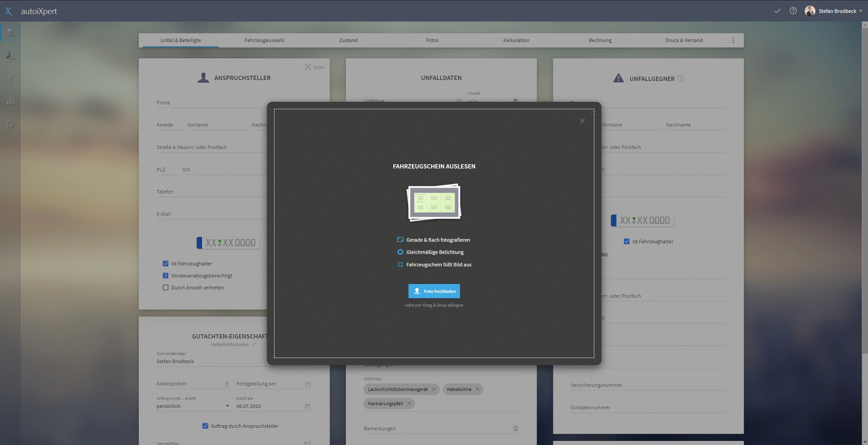Open the three-dot more menu of tab bar
The width and height of the screenshot is (868, 445).
click(x=733, y=40)
